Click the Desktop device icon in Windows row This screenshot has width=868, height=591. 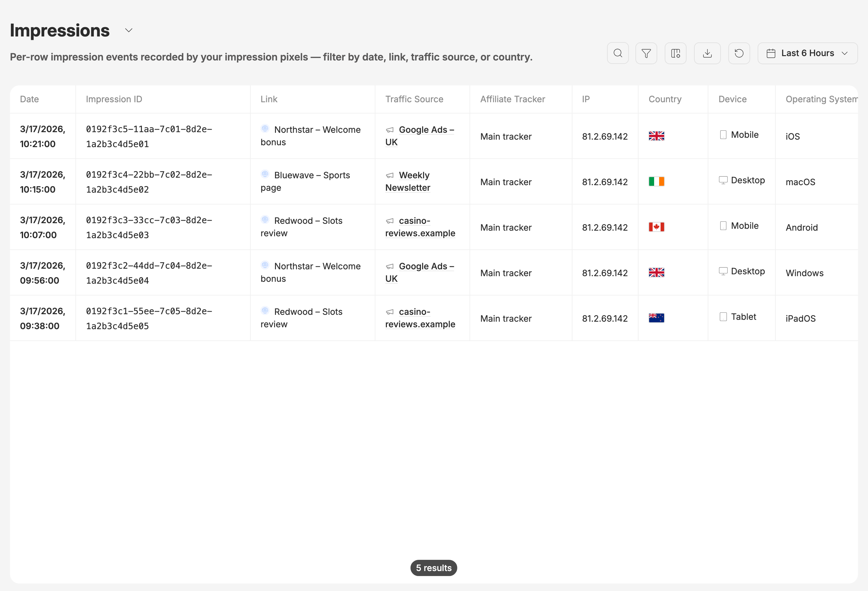(x=723, y=271)
